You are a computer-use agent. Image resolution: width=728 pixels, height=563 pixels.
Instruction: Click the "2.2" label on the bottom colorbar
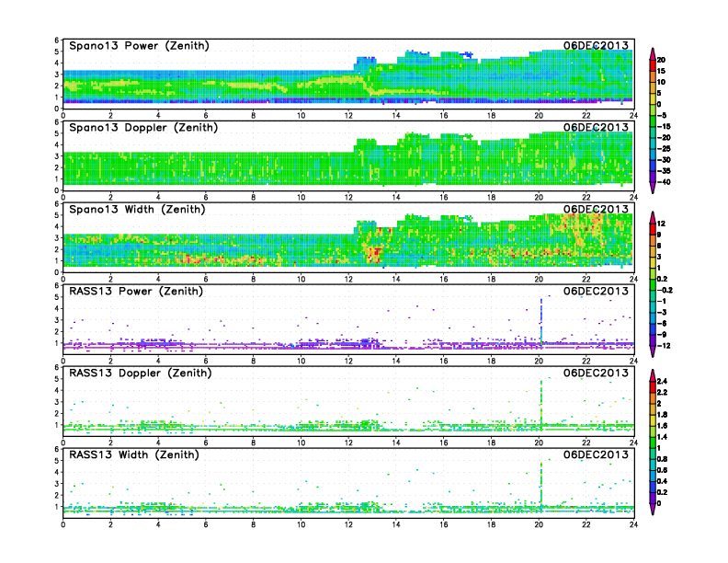coord(662,393)
